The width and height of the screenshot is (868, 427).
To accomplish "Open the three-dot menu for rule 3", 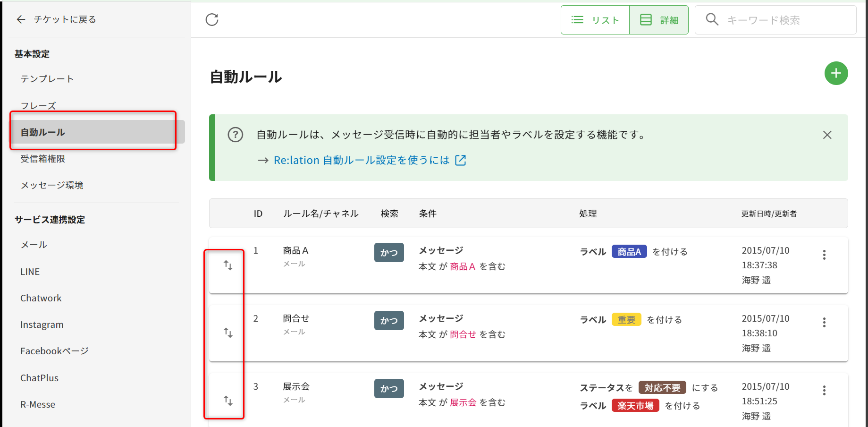I will click(824, 391).
